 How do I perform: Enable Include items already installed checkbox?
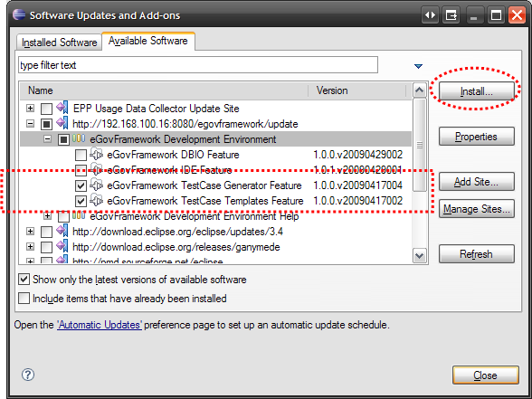[24, 299]
